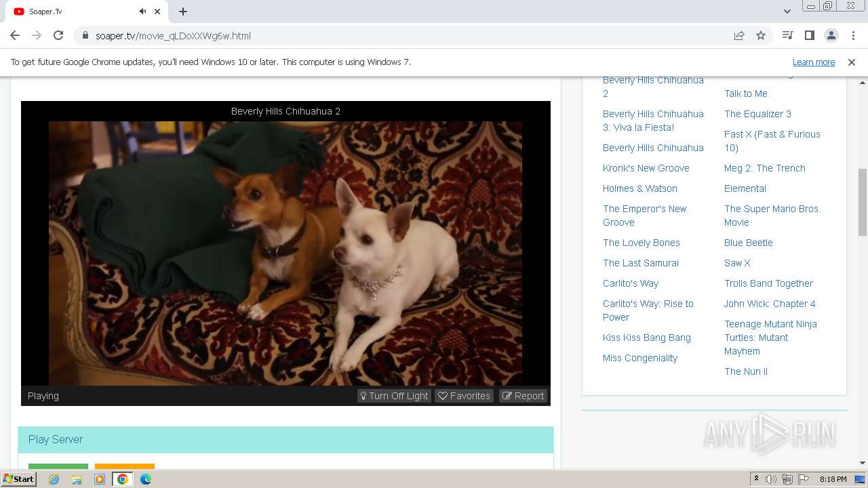Click the green play server button
Viewport: 868px width, 488px height.
(58, 466)
